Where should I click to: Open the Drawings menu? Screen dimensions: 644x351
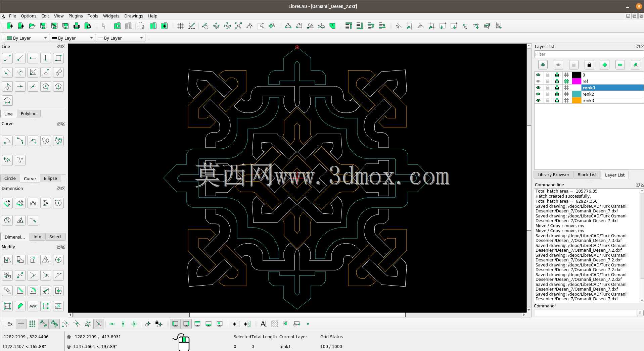point(134,16)
